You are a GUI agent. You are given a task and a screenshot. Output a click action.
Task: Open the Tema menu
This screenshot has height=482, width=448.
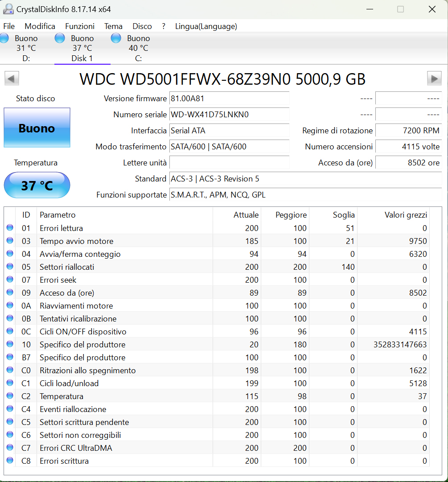click(x=113, y=26)
